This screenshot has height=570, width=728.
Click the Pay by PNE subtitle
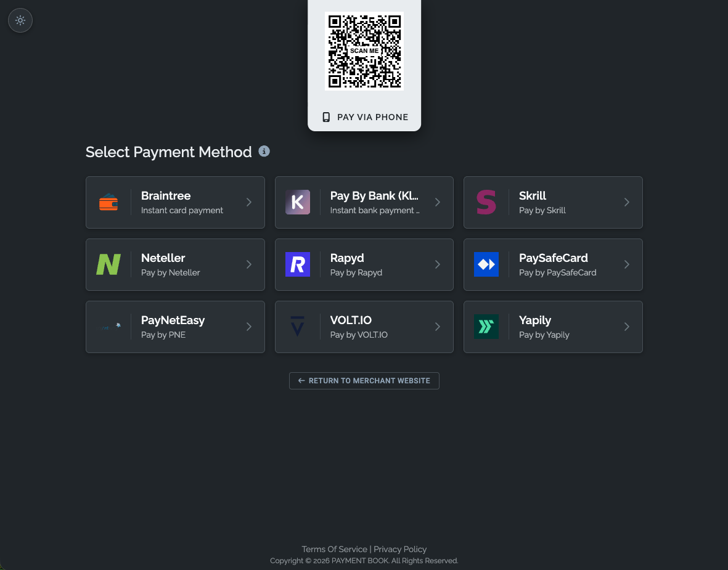[163, 335]
